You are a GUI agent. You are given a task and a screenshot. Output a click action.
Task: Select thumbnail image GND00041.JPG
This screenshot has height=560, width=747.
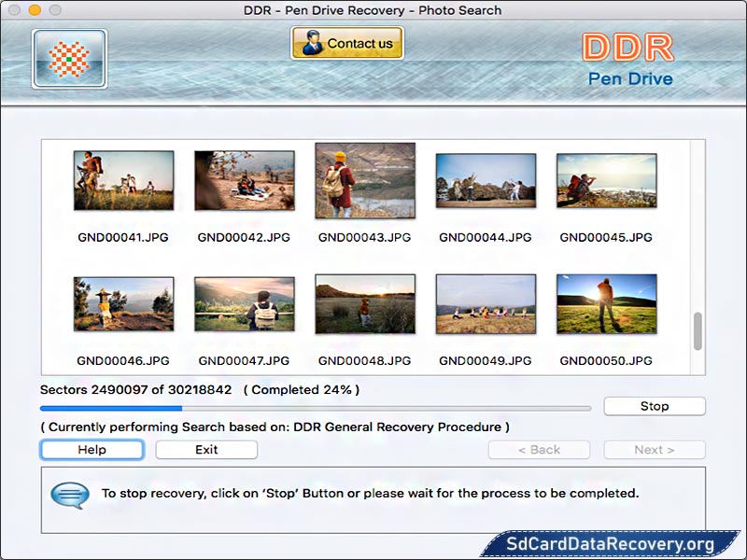(x=123, y=180)
